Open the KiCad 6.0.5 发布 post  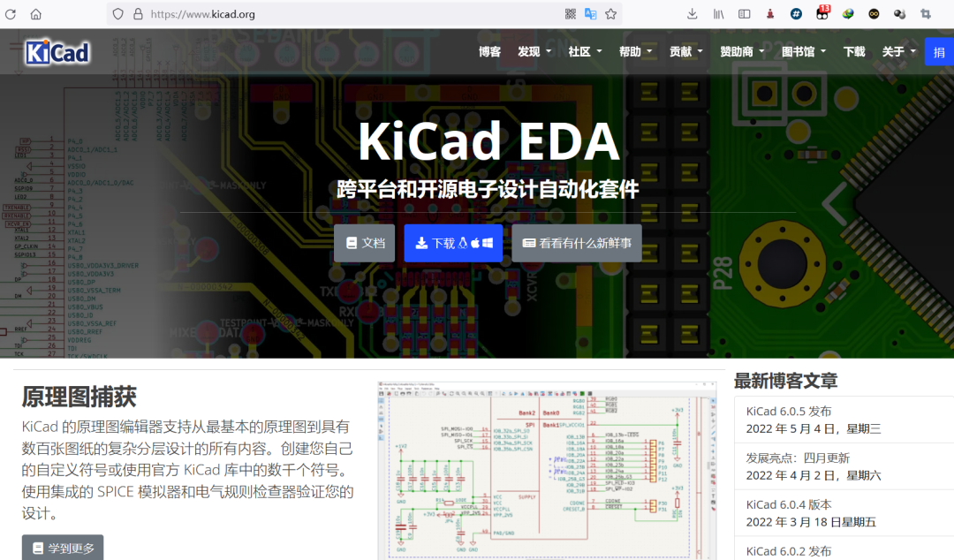click(x=789, y=412)
